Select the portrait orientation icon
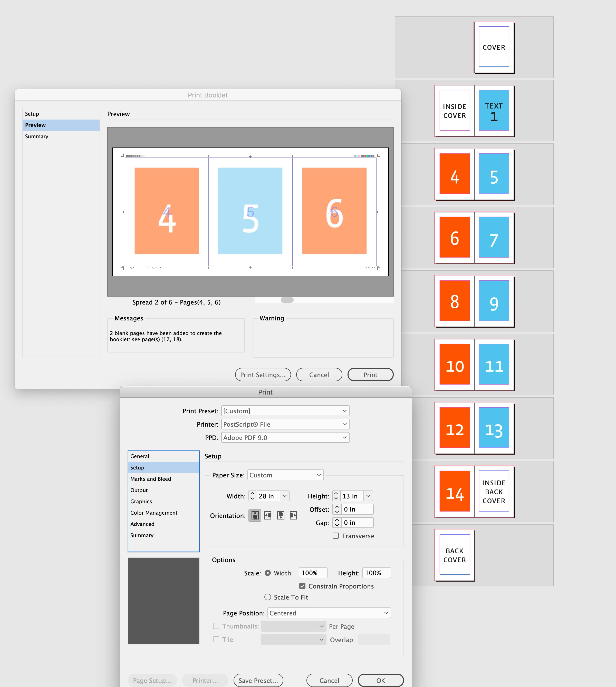The image size is (616, 687). click(x=255, y=515)
